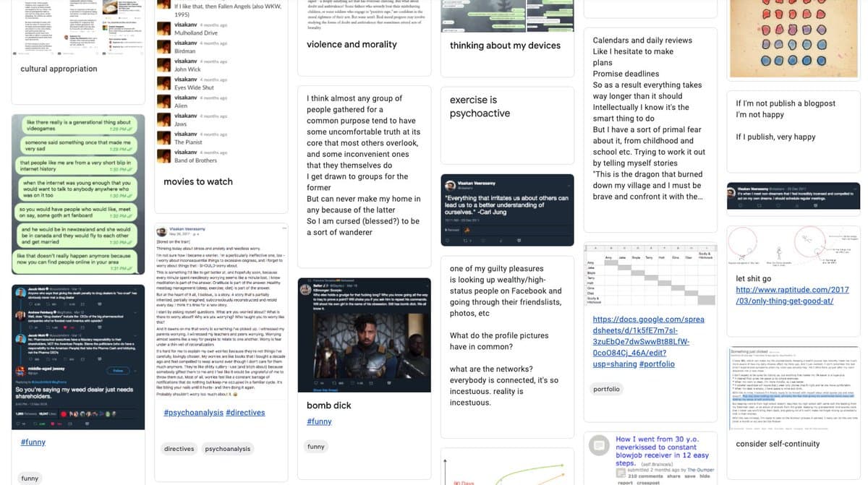The image size is (868, 485).
Task: Hide the Reddit neverkissed post
Action: coord(705,476)
